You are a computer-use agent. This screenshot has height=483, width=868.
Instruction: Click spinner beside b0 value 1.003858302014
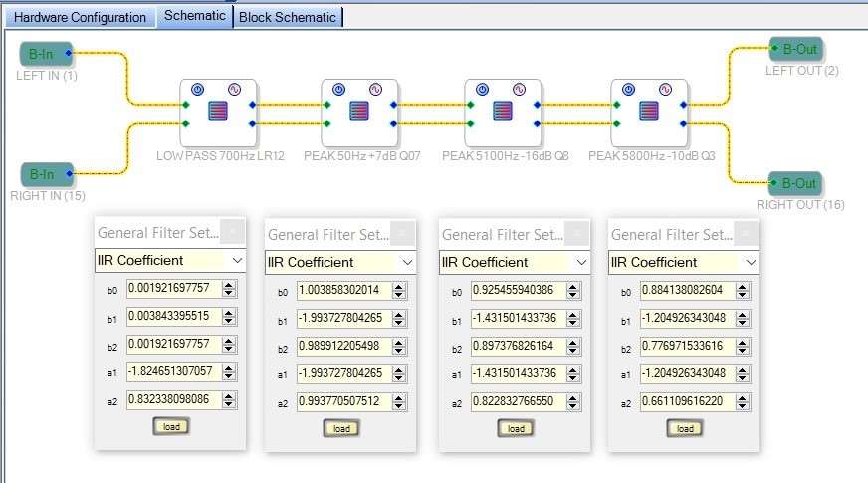[x=399, y=290]
